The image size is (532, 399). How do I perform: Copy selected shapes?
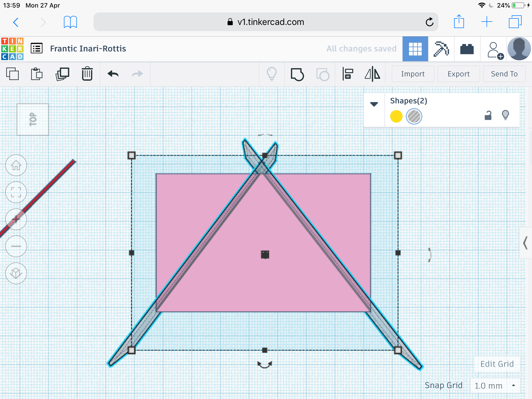[12, 74]
